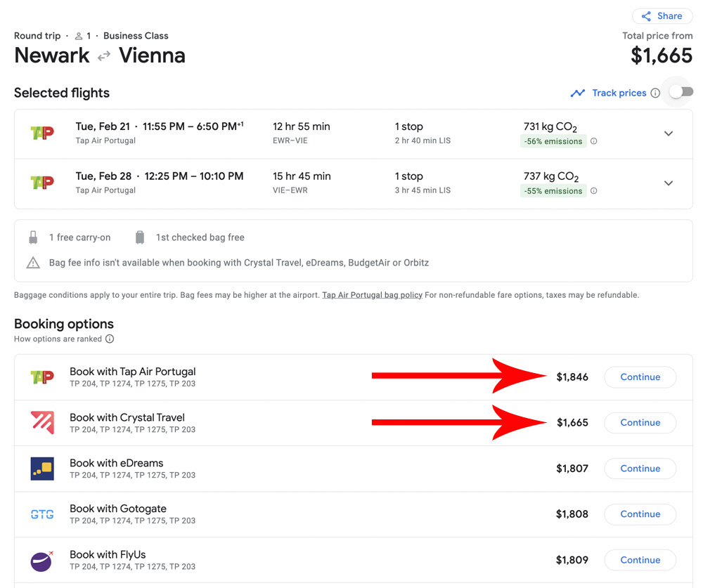Continue booking with Gotogate
The height and width of the screenshot is (588, 703).
tap(640, 514)
